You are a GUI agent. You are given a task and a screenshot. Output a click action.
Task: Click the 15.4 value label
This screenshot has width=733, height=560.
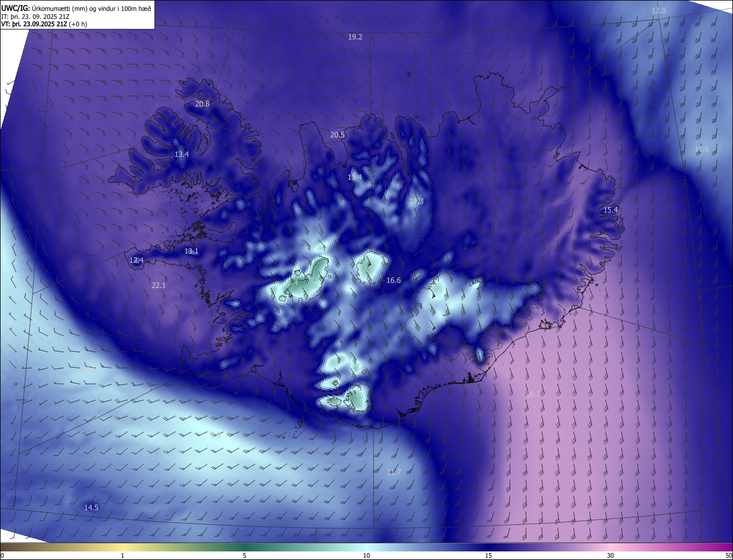[x=610, y=210]
